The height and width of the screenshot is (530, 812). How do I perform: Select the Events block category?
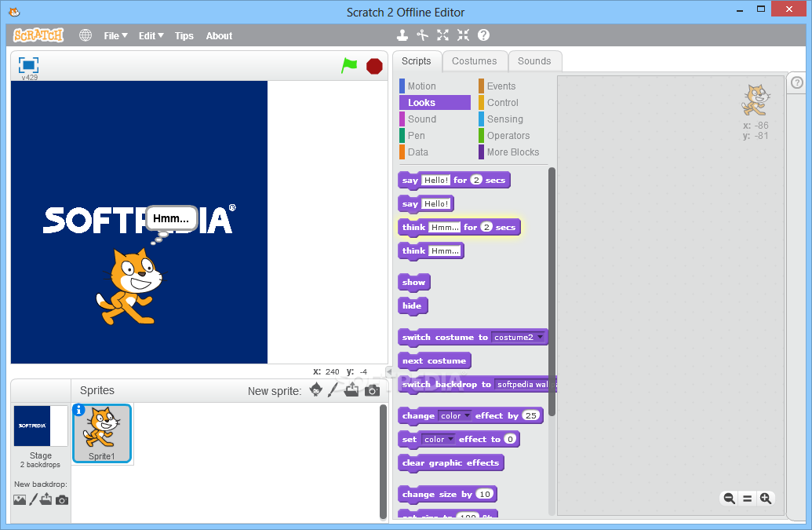tap(512, 86)
